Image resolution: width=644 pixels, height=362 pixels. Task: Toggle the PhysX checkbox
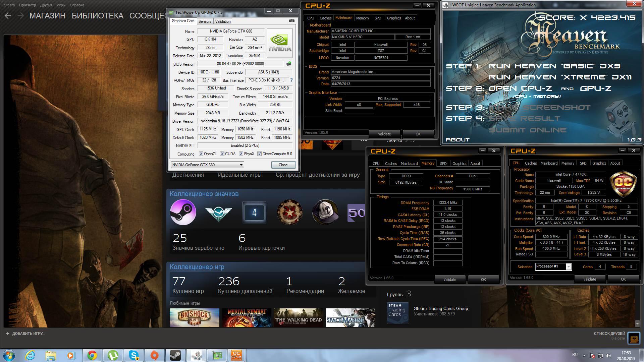pos(241,154)
